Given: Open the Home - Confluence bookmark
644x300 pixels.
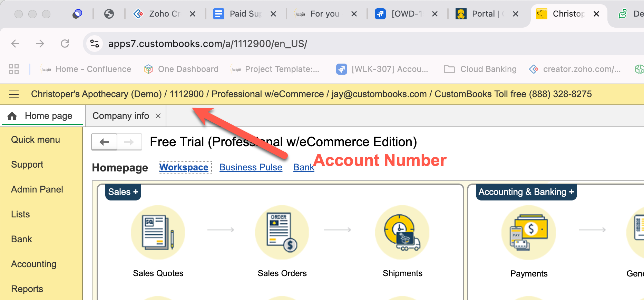Looking at the screenshot, I should 86,69.
